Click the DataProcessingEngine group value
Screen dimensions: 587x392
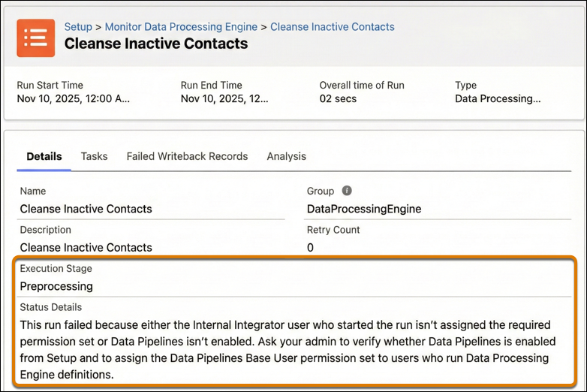[364, 209]
